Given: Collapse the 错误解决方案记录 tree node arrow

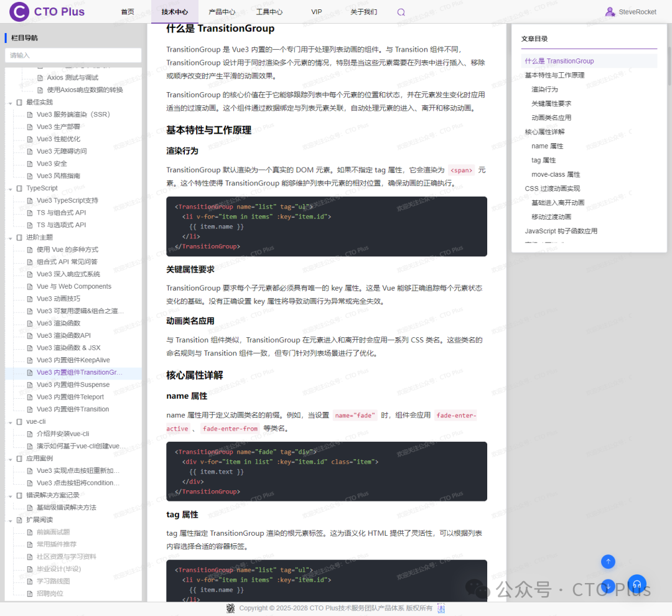Looking at the screenshot, I should 11,497.
